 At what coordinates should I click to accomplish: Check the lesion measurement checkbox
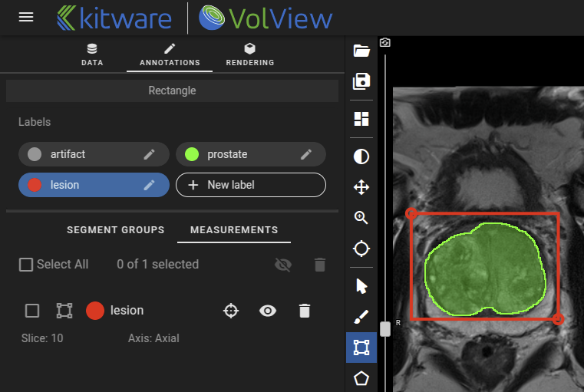32,311
